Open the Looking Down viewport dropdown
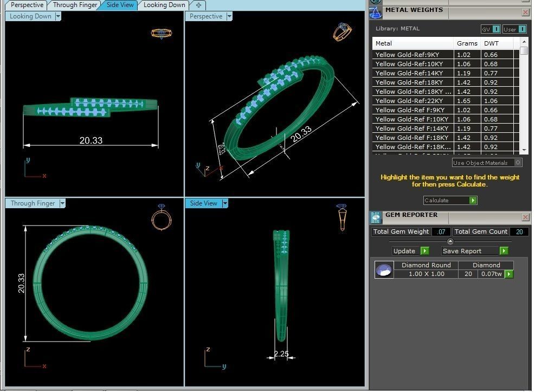 57,16
